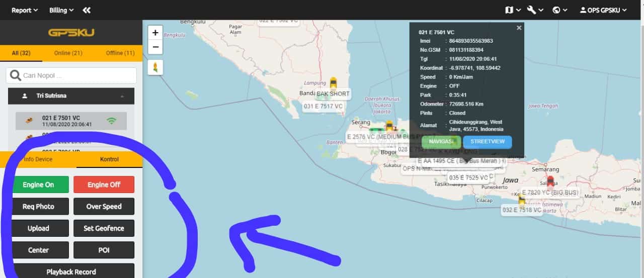Screen dimensions: 644x278
Task: Open the Report dropdown menu
Action: coord(25,10)
